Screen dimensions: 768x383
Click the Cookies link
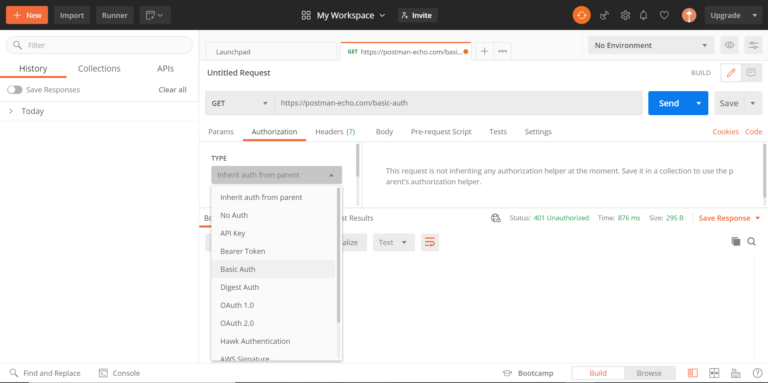click(726, 132)
